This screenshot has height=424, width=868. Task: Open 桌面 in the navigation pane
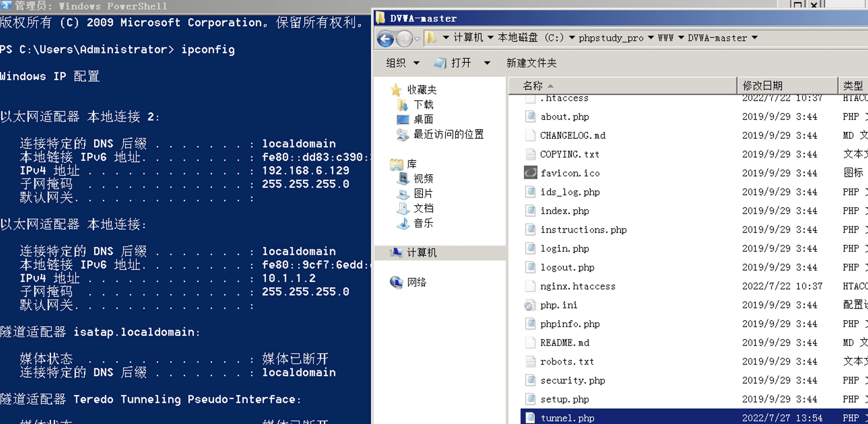[x=423, y=119]
